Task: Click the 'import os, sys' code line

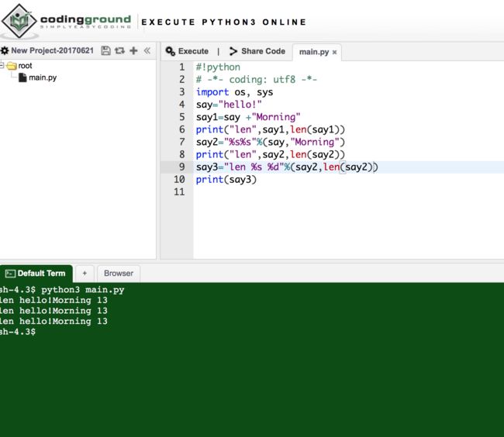Action: [x=235, y=92]
